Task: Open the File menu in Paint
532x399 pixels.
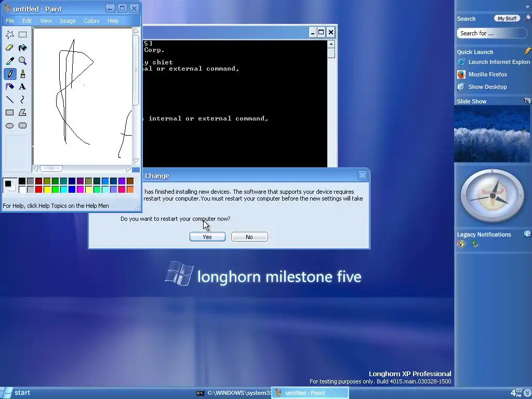Action: 10,21
